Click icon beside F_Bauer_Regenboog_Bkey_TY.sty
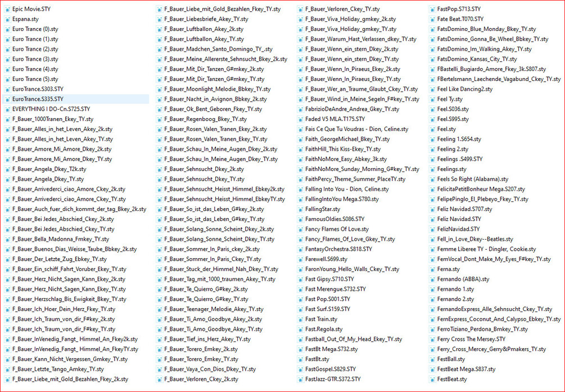 coord(159,119)
